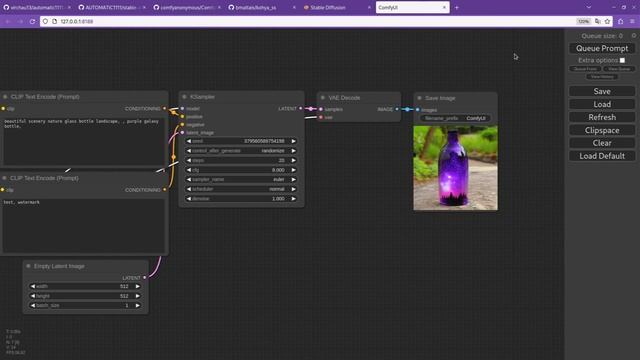Select next scheduler with right arrow
The width and height of the screenshot is (640, 360).
coord(293,189)
